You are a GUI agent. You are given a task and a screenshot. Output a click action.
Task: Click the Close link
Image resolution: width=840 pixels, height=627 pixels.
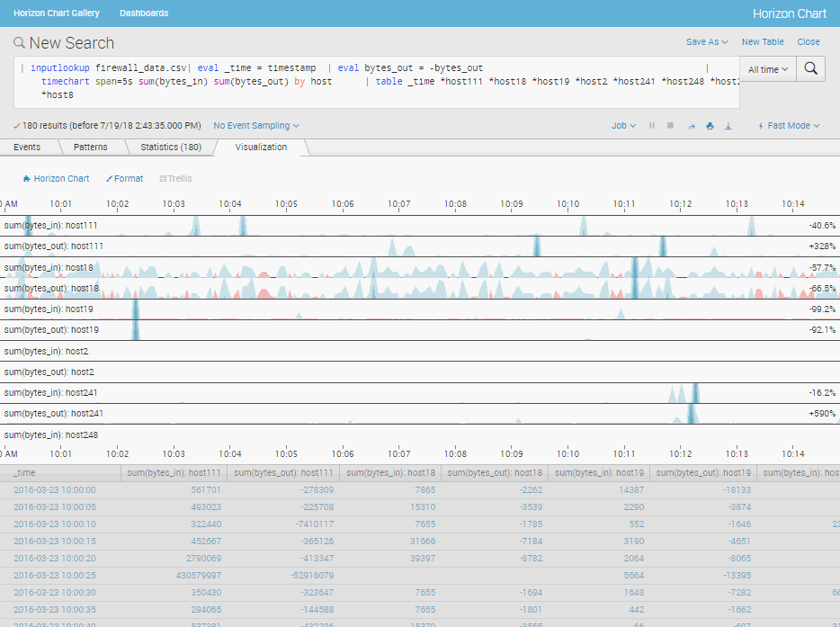pyautogui.click(x=808, y=41)
